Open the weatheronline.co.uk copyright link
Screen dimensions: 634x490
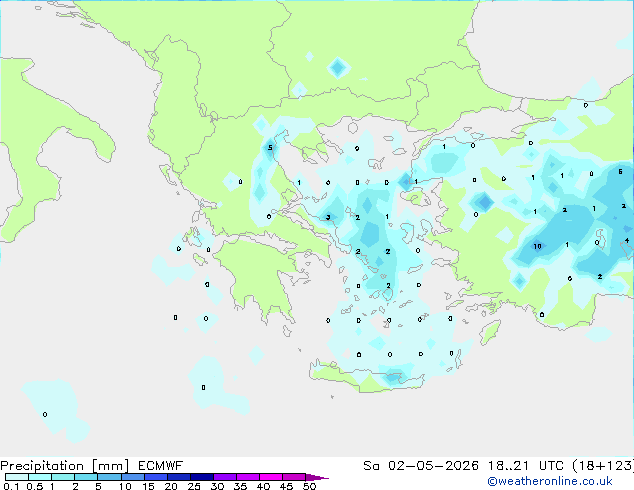coord(550,481)
